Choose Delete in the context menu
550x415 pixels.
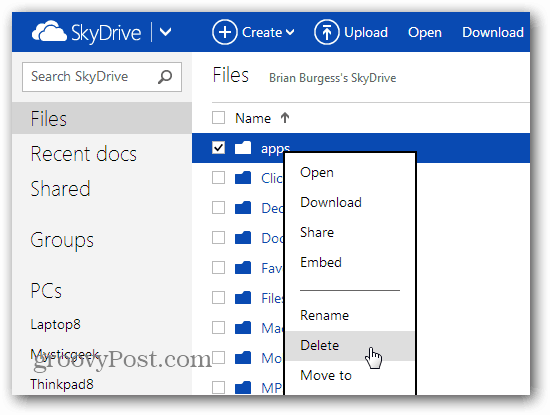coord(350,346)
